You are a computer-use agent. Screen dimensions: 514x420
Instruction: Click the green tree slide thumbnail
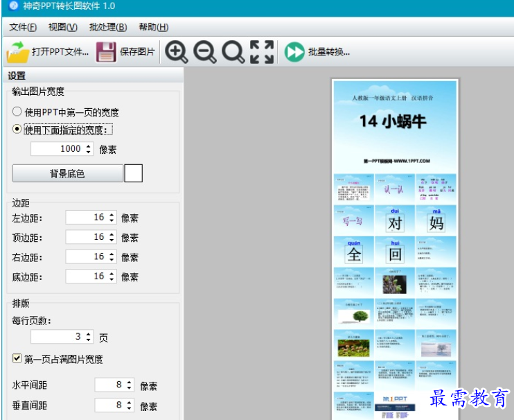pos(354,313)
